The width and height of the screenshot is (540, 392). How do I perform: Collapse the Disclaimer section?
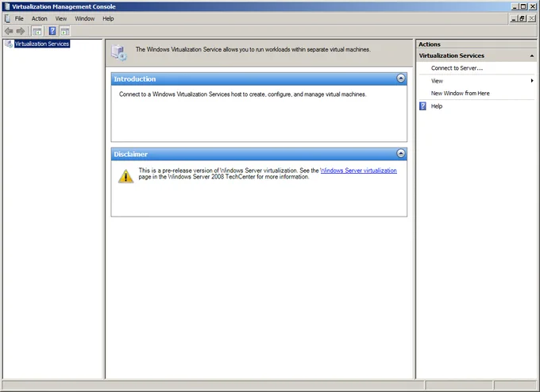400,153
